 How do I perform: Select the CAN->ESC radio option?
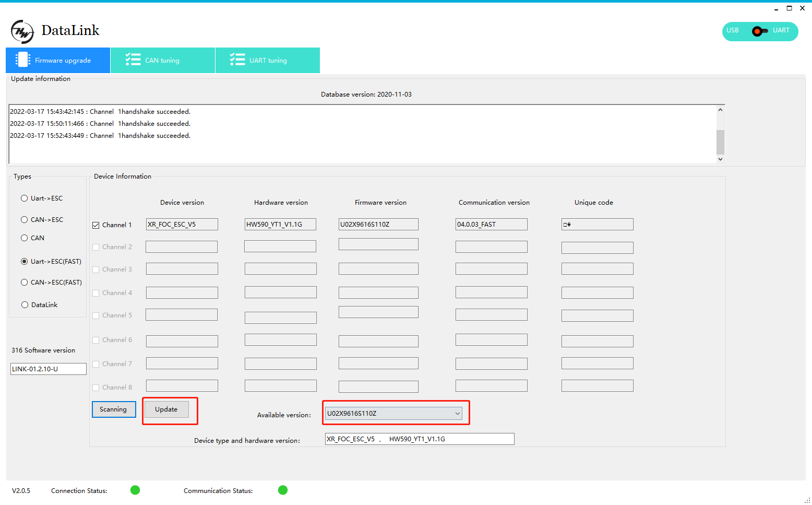pos(25,220)
